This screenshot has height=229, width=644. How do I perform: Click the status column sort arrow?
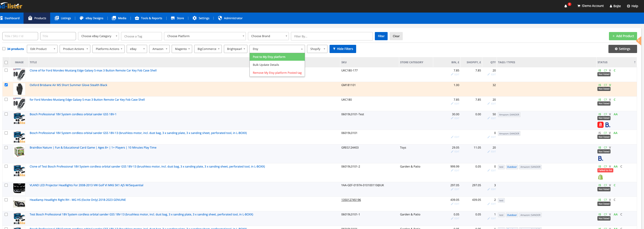pyautogui.click(x=635, y=62)
